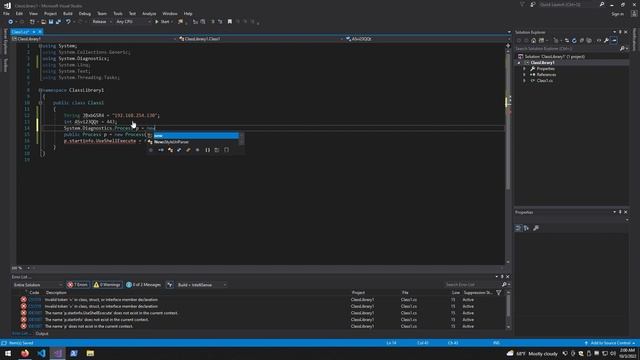Toggle auto-hide pin on Error List panel
This screenshot has height=360, width=640.
pyautogui.click(x=502, y=276)
